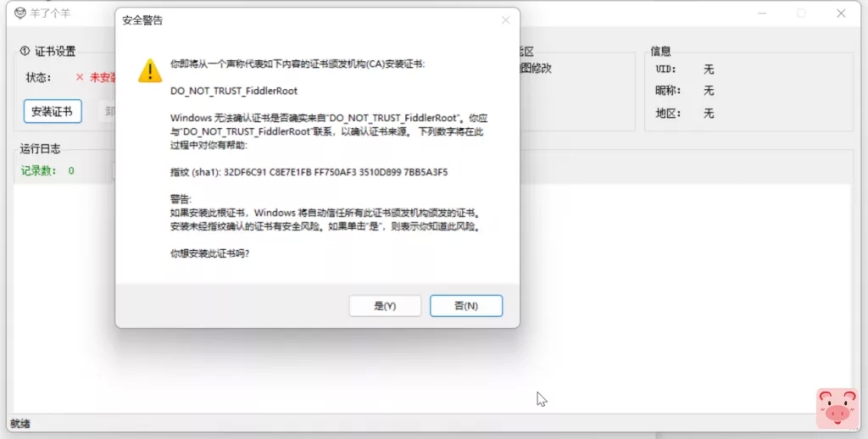The image size is (868, 439).
Task: Click the circled icon beside 证书设置
Action: [25, 51]
